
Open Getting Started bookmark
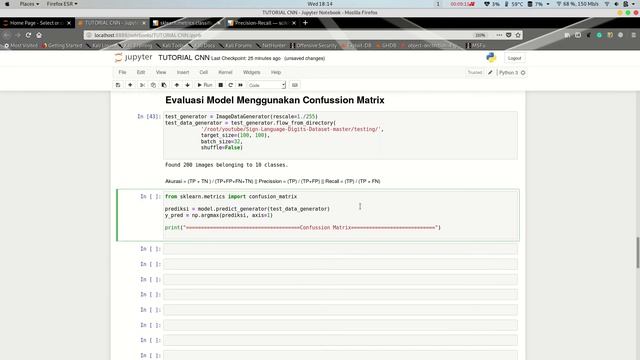click(x=62, y=45)
